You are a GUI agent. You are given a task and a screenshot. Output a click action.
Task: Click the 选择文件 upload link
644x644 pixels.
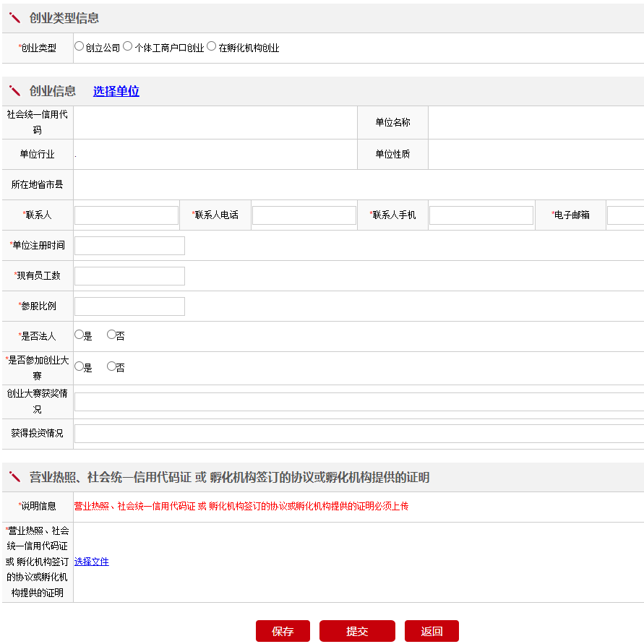click(x=91, y=562)
